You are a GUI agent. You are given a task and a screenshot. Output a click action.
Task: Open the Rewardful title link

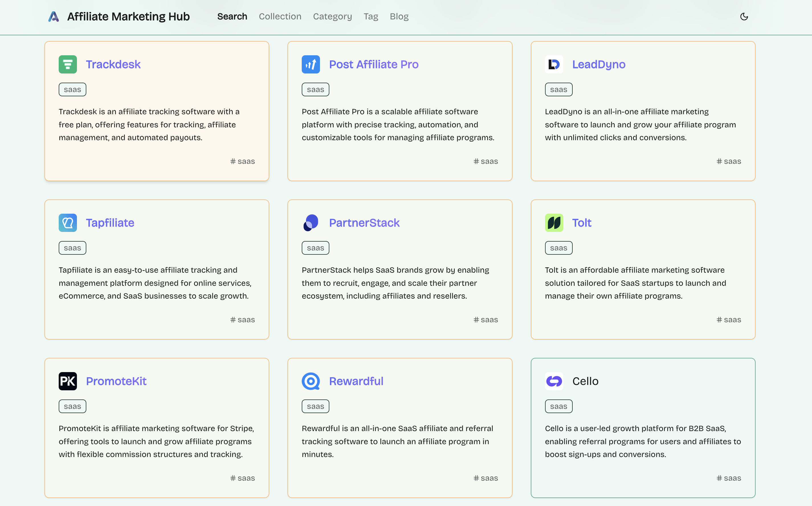tap(356, 381)
